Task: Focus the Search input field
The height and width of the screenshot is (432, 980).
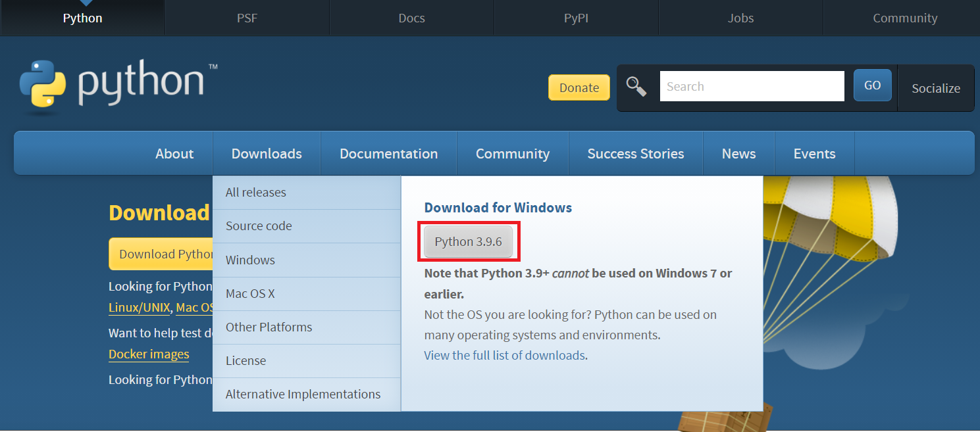Action: coord(752,86)
